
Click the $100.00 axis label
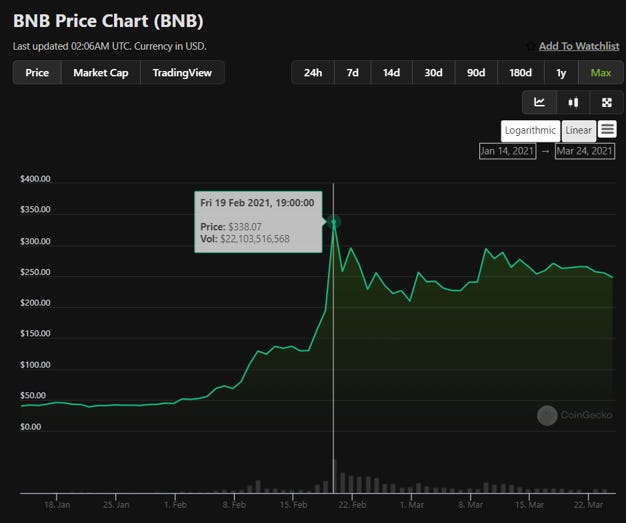pyautogui.click(x=36, y=365)
